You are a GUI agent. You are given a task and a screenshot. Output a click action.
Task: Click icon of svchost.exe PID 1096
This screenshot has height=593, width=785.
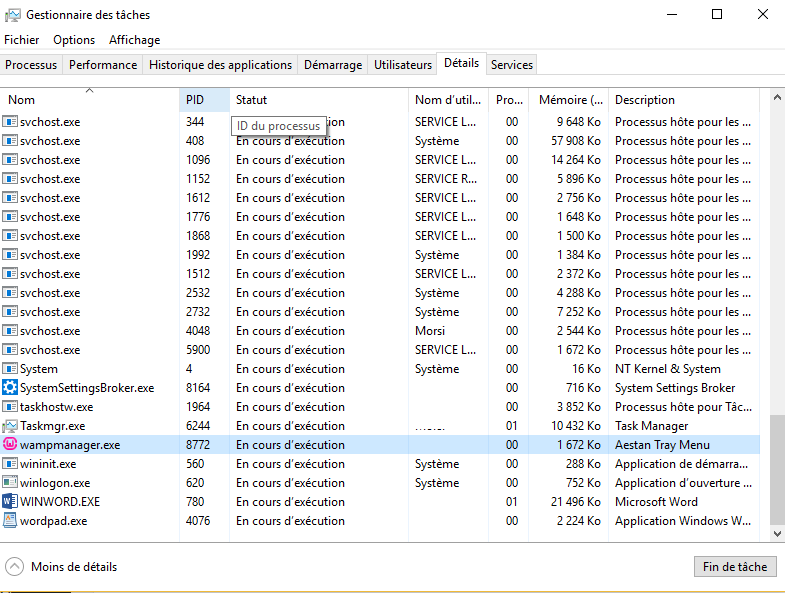coord(10,160)
